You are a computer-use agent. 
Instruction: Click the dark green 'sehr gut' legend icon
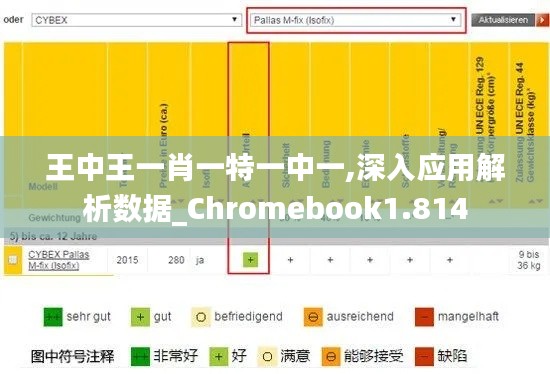click(x=53, y=317)
